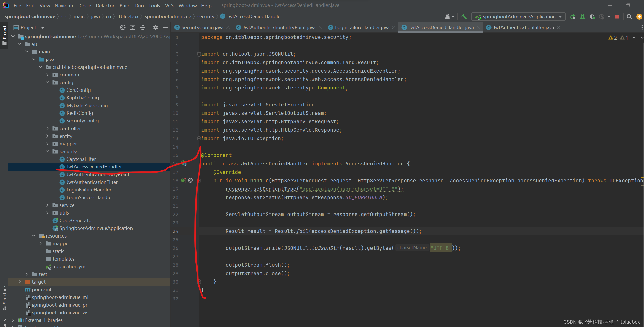Switch to SecurityConfig.java tab

coord(202,27)
